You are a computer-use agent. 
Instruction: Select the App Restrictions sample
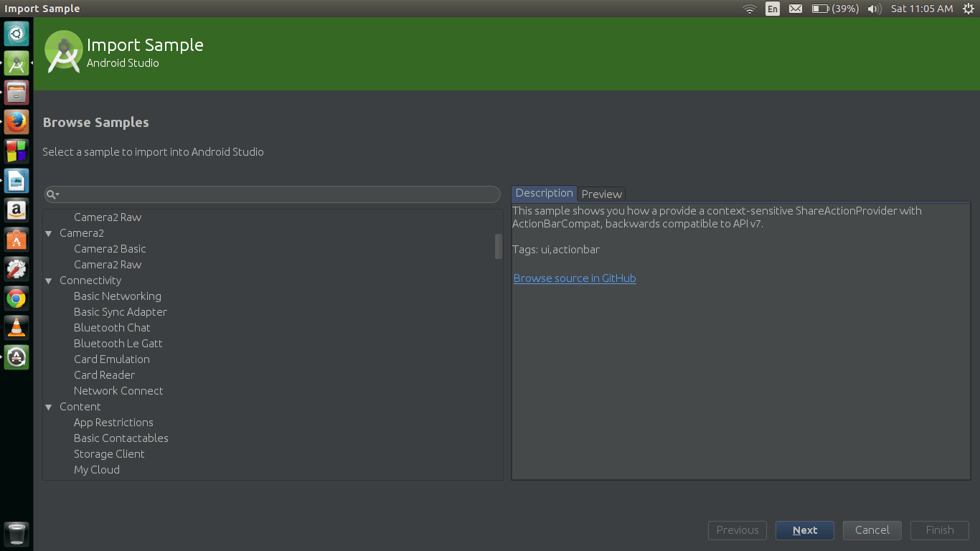pyautogui.click(x=113, y=423)
